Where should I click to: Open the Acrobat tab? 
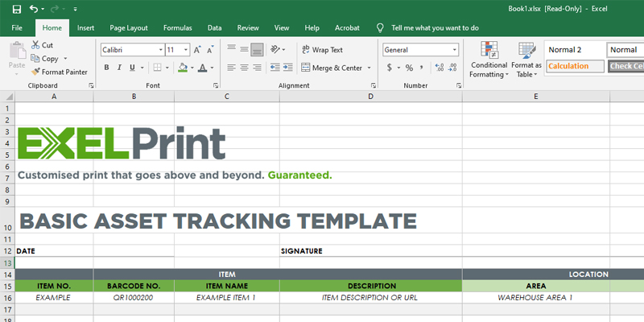click(x=347, y=28)
